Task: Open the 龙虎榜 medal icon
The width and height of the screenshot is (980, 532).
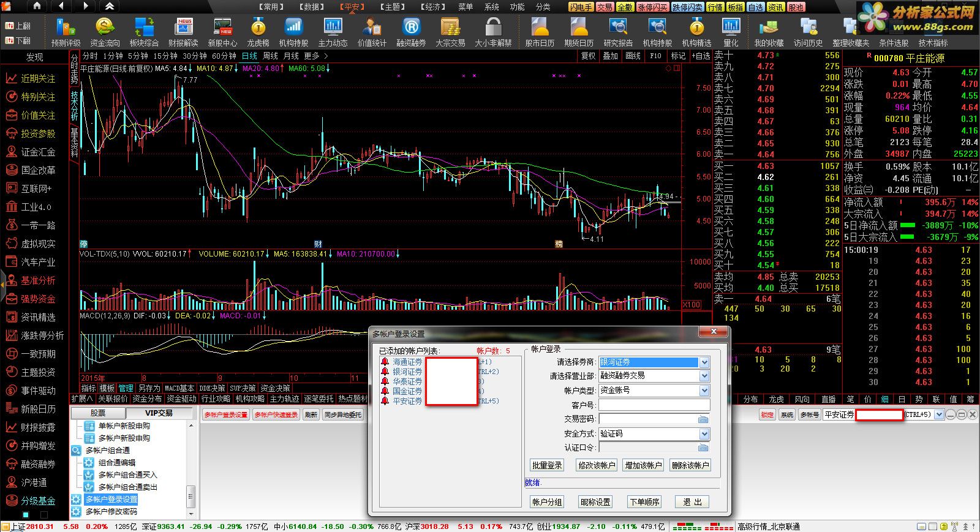Action: pos(258,32)
